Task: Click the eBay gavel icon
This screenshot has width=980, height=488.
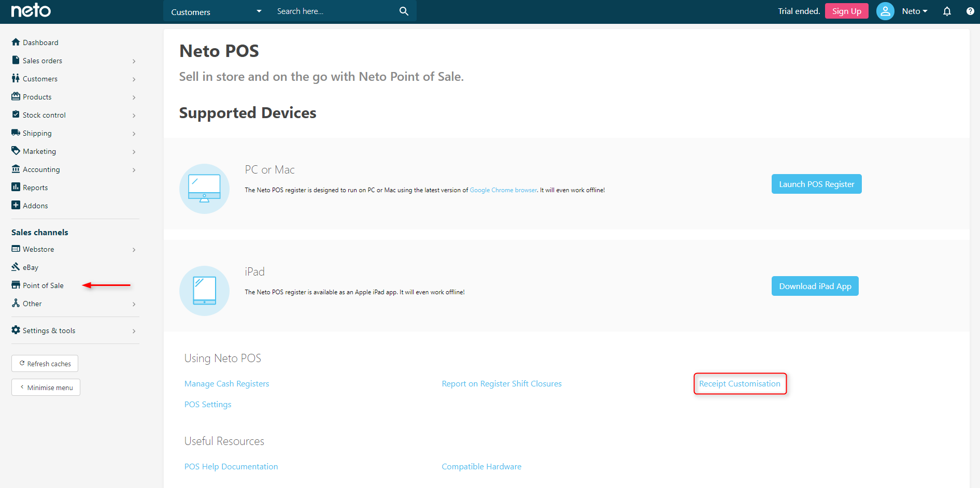Action: click(x=16, y=267)
